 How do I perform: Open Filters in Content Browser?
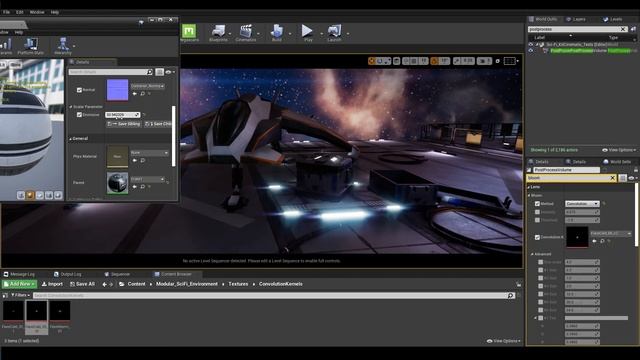pyautogui.click(x=20, y=295)
